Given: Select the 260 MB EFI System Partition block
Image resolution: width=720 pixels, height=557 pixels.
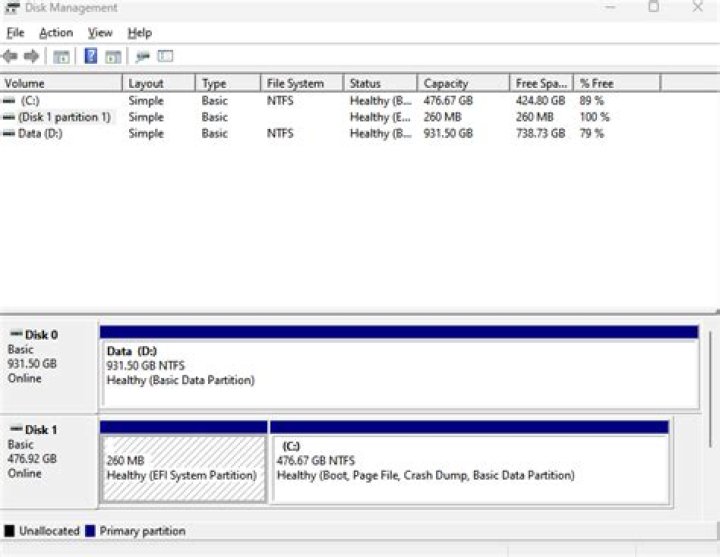Looking at the screenshot, I should click(x=183, y=462).
